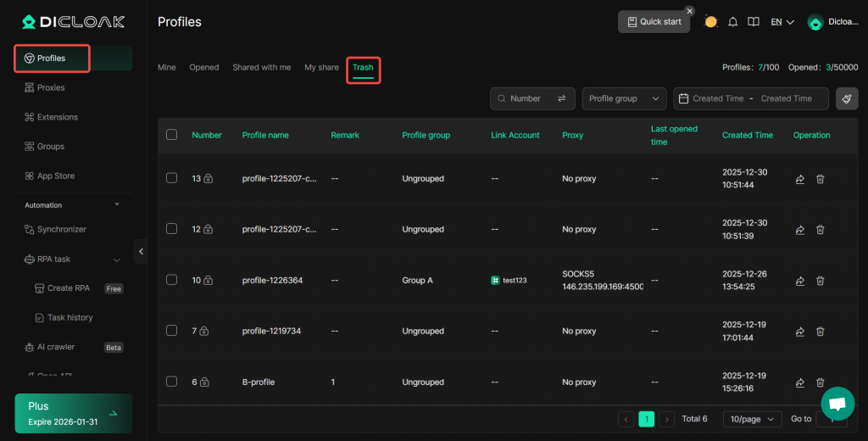
Task: Expand the EN language selector
Action: 782,22
